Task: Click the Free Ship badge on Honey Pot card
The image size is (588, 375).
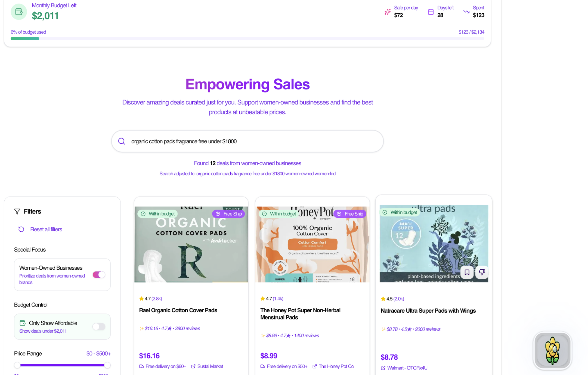Action: [x=350, y=214]
